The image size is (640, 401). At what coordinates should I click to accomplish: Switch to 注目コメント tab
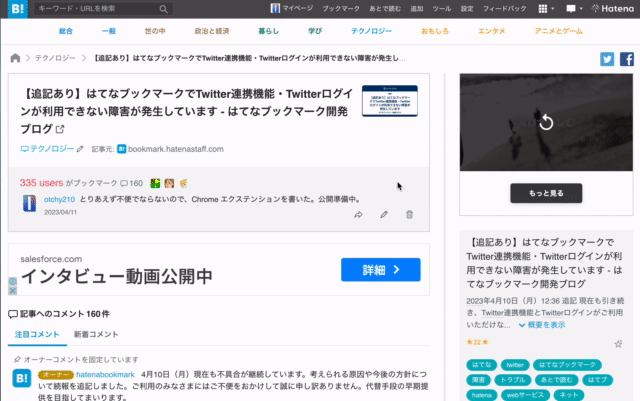37,334
